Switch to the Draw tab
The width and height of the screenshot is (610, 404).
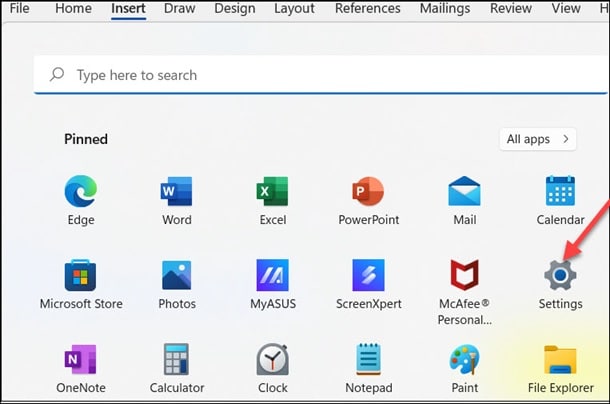point(179,8)
